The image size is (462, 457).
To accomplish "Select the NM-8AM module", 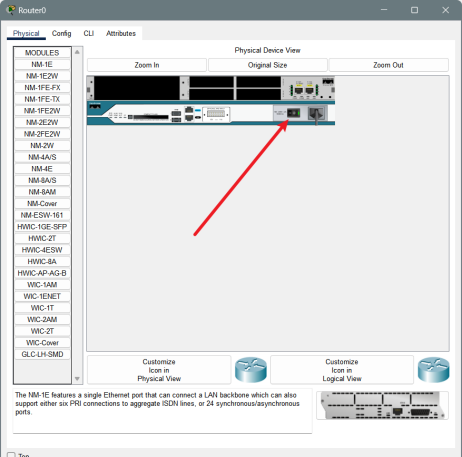I will coord(42,192).
